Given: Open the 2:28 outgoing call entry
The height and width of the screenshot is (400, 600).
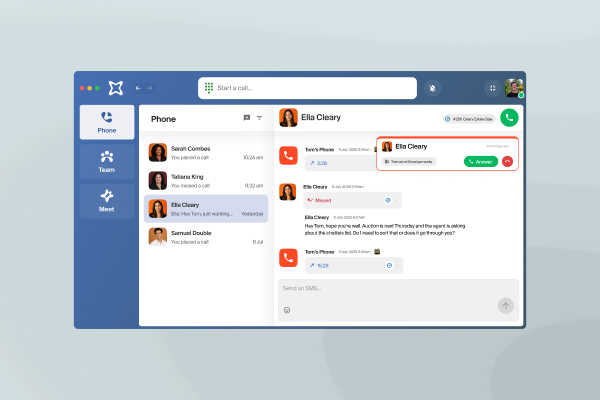Looking at the screenshot, I should click(x=341, y=163).
